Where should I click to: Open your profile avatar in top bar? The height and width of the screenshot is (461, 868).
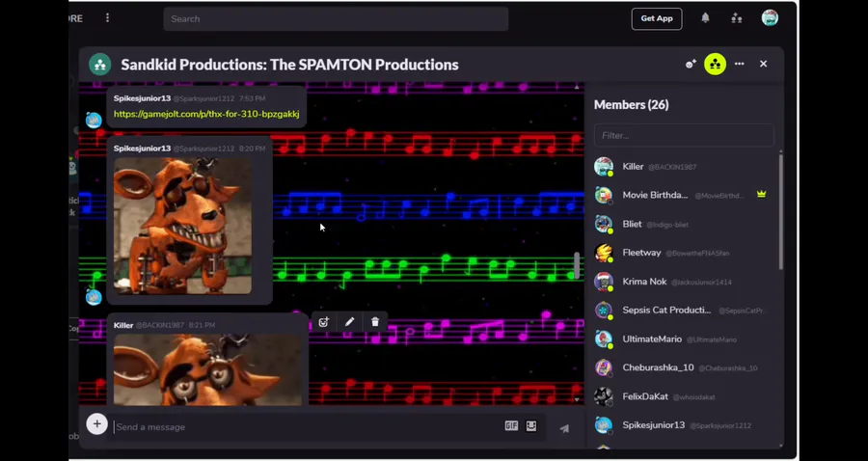coord(770,17)
